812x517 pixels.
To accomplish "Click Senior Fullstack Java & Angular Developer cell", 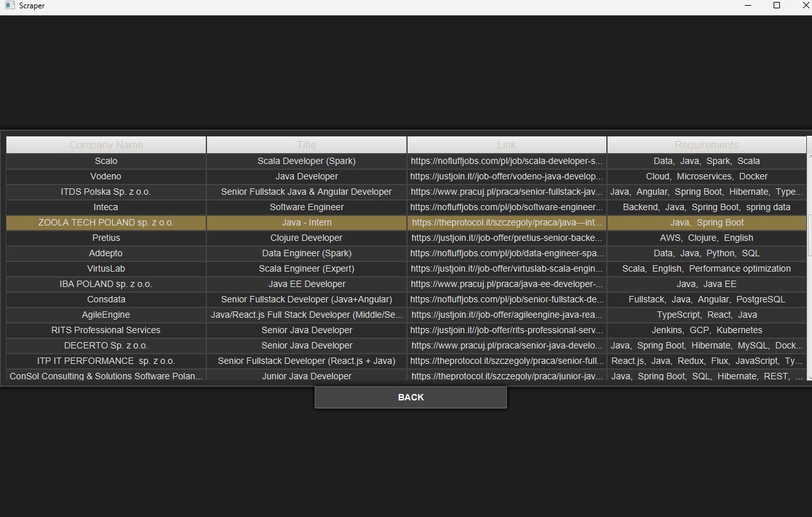I will (306, 192).
